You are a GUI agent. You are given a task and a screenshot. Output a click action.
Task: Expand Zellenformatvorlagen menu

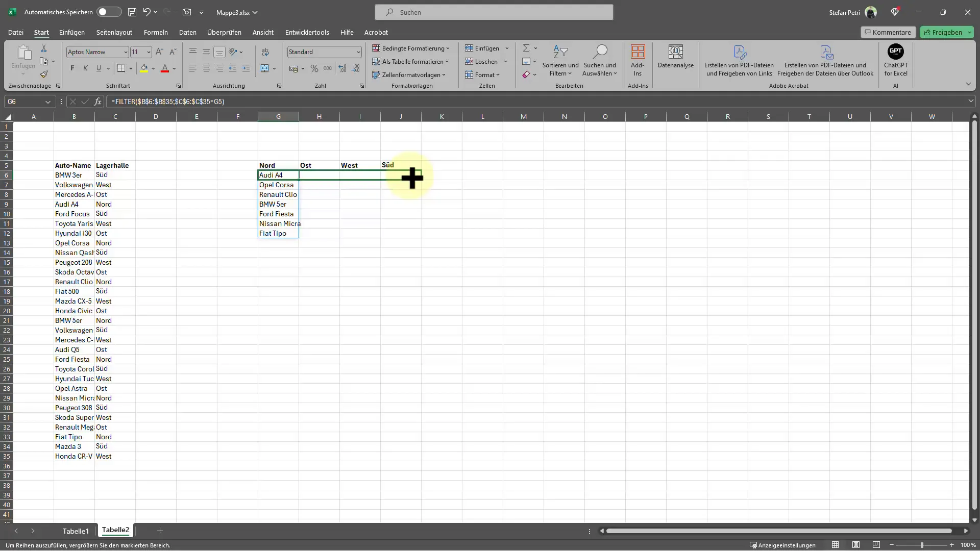[409, 75]
